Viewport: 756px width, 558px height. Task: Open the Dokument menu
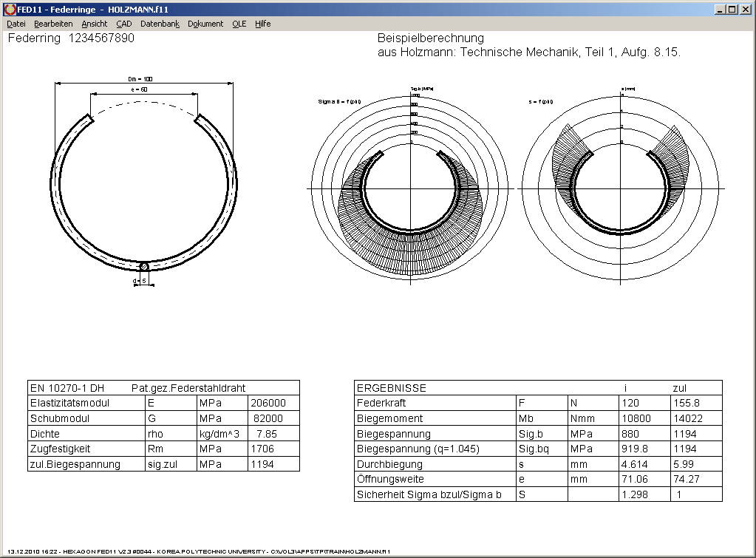click(205, 24)
